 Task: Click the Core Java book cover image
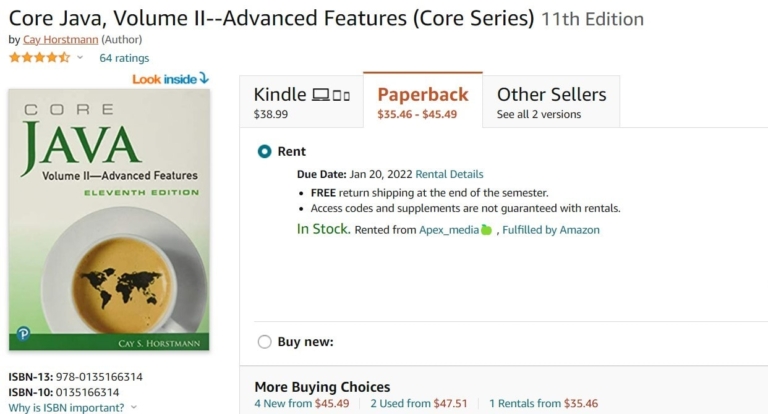click(109, 220)
